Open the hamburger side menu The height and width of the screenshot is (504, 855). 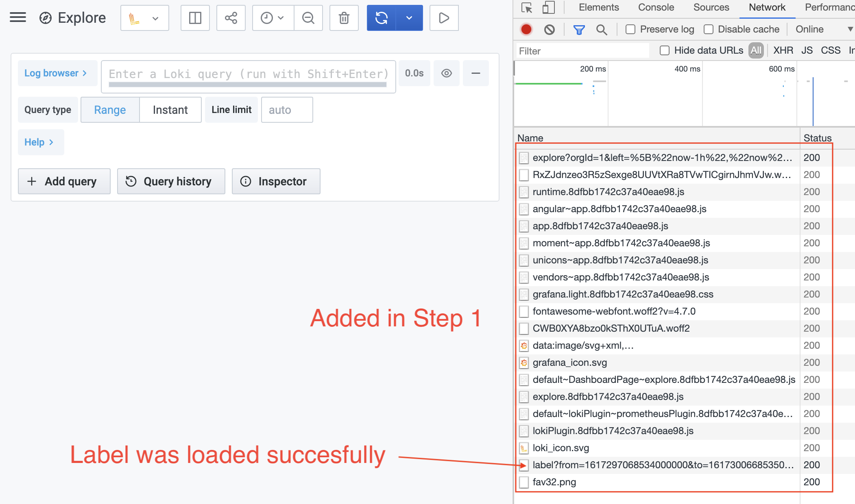point(18,17)
